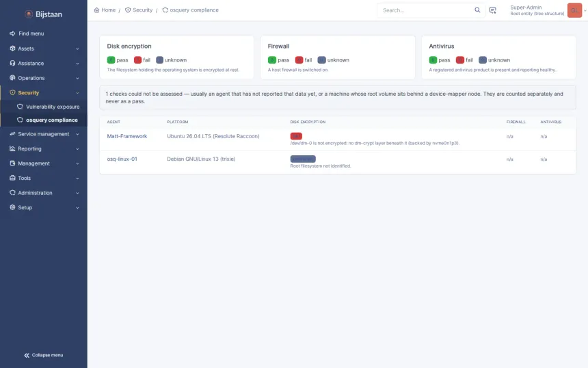This screenshot has width=588, height=368.
Task: Click the Agent column header
Action: 113,122
